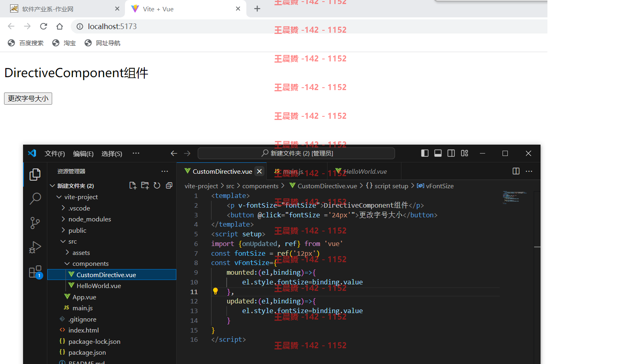Select App.vue in file tree
The width and height of the screenshot is (621, 364).
point(112,297)
